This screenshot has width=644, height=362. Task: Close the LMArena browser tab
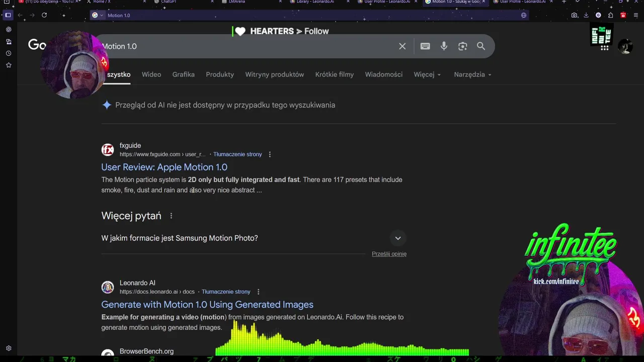[x=280, y=2]
